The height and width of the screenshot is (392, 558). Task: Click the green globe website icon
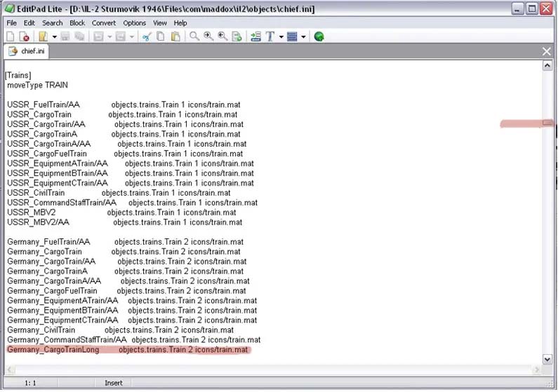(x=319, y=36)
